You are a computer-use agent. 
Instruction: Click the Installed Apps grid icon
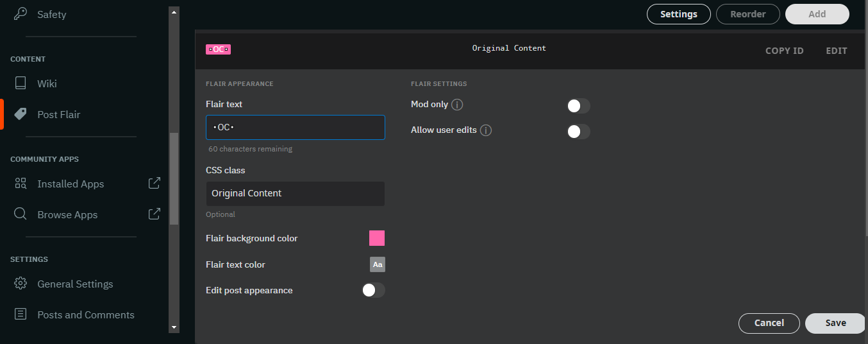21,184
